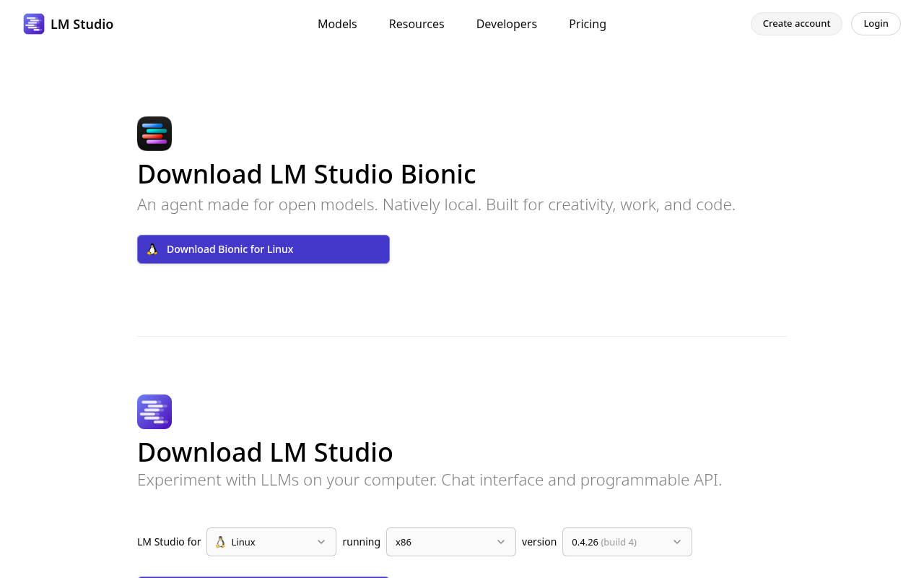Click the Download LM Studio Bionic heading
This screenshot has width=924, height=578.
[307, 174]
